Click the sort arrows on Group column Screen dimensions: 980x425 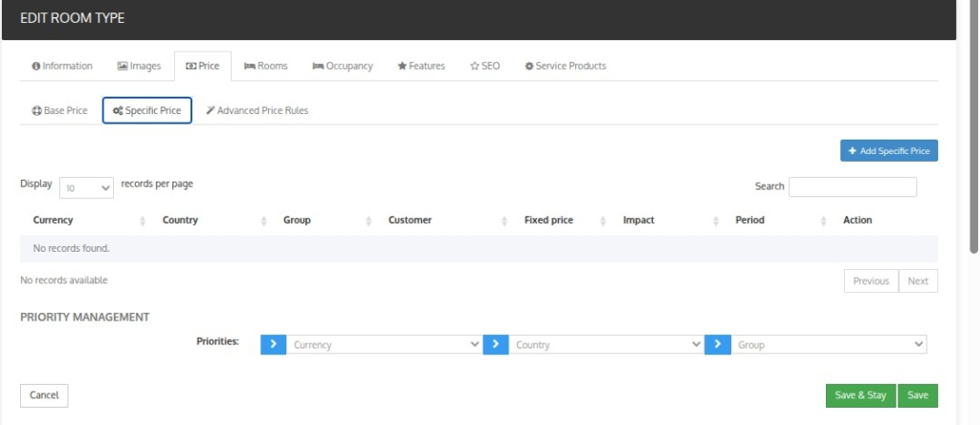click(368, 220)
